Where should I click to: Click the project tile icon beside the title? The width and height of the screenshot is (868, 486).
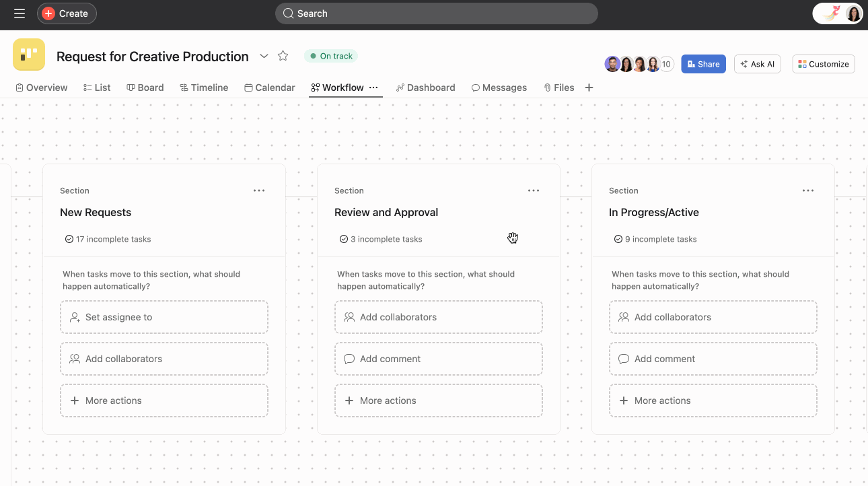pos(28,54)
